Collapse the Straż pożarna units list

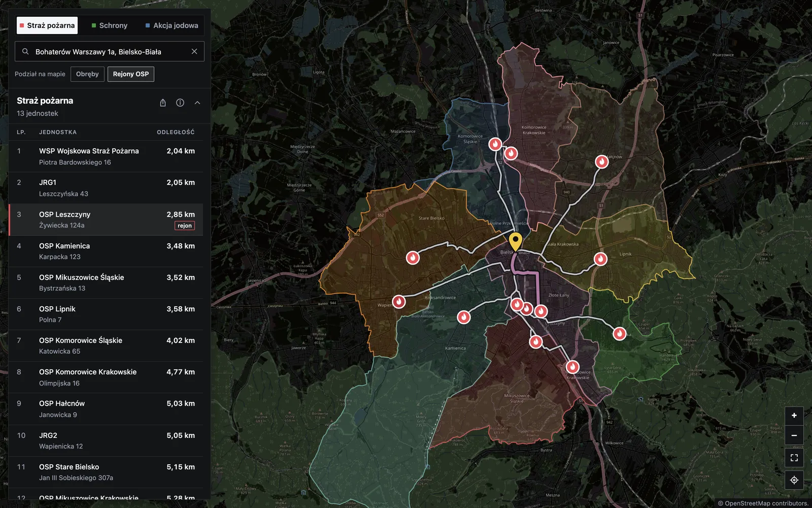point(197,103)
